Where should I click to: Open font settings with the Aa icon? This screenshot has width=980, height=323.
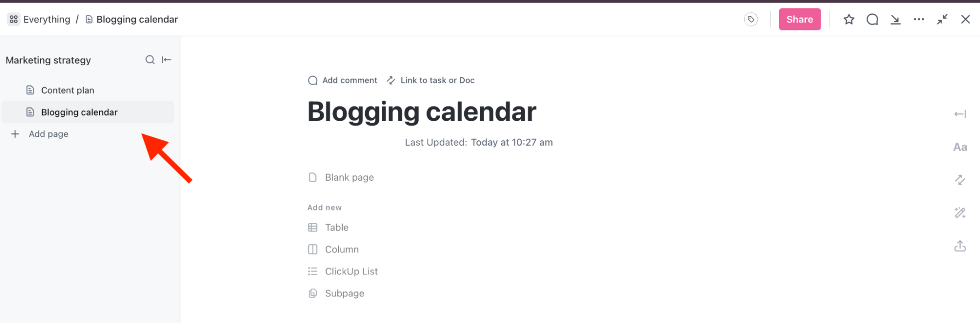click(x=960, y=146)
